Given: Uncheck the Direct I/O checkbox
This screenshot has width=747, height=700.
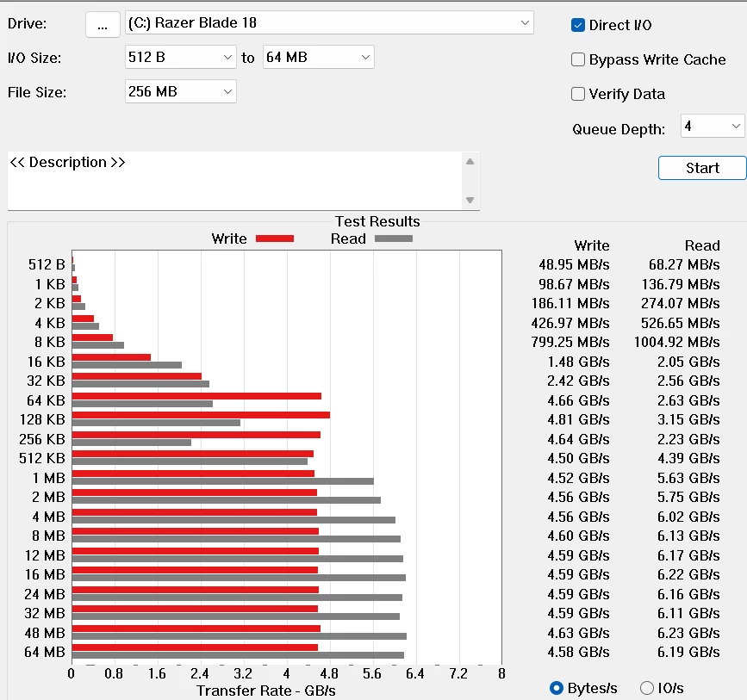Looking at the screenshot, I should (578, 25).
